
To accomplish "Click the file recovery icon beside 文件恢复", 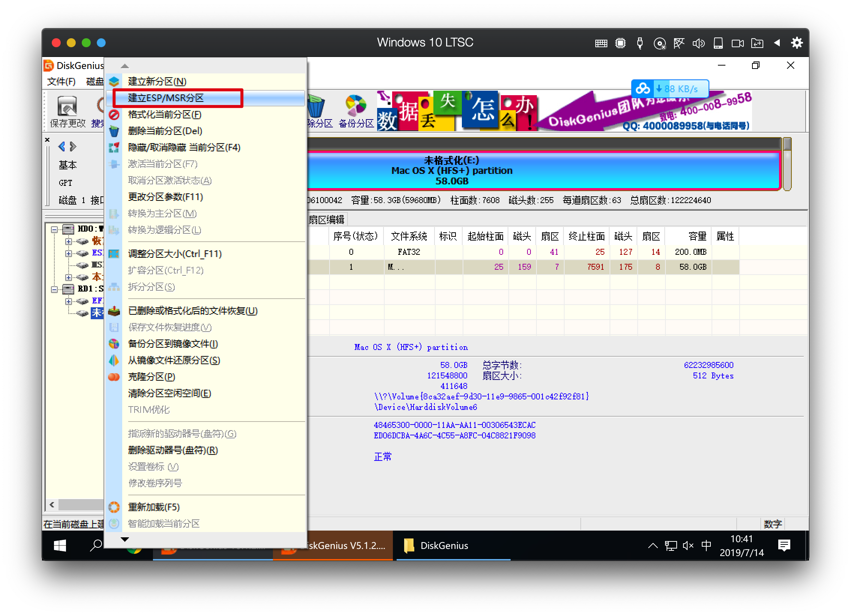I will point(114,311).
